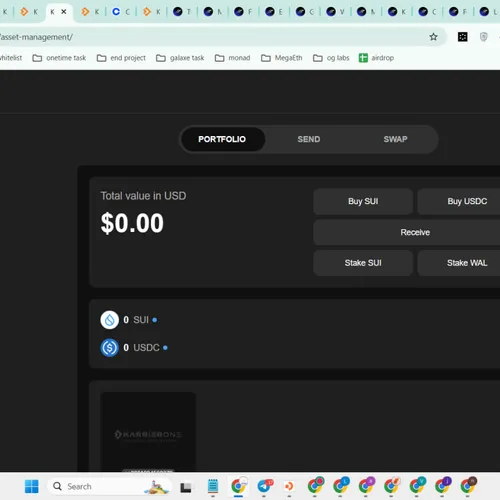The image size is (500, 500).
Task: Open the MegaEth bookmarks folder
Action: [282, 58]
